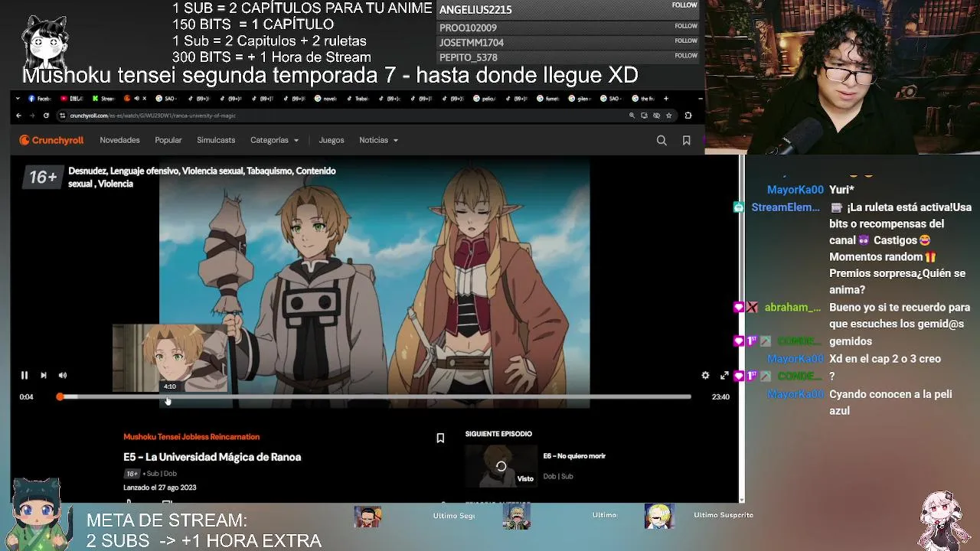Image resolution: width=980 pixels, height=551 pixels.
Task: Open the Popular menu item
Action: pyautogui.click(x=168, y=140)
